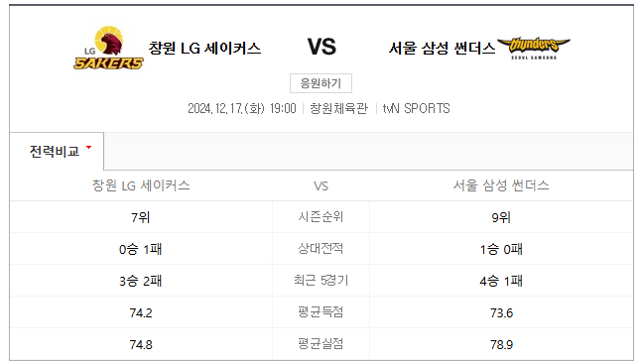This screenshot has width=639, height=364.
Task: Click the Seoul Samsung Thunders logo
Action: [534, 48]
